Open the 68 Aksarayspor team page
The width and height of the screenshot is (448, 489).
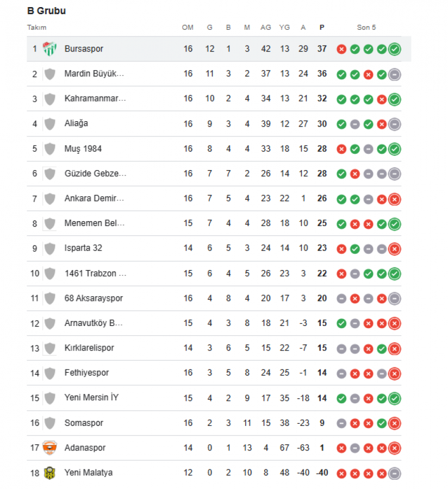(94, 298)
